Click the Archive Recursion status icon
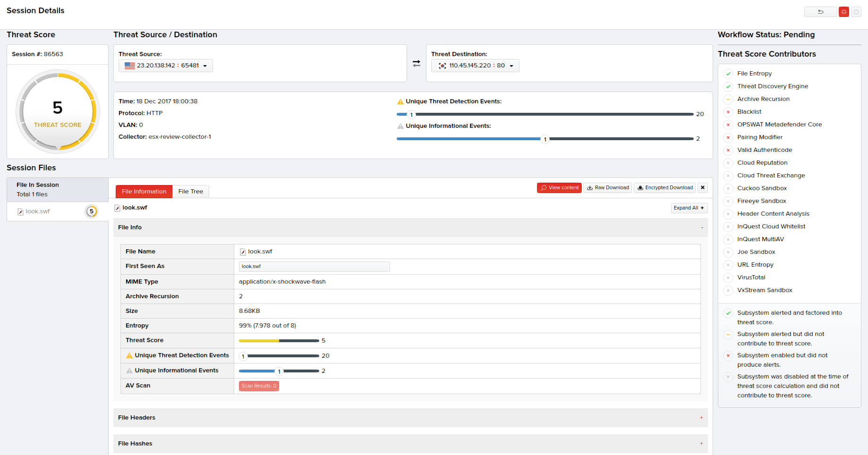 [x=728, y=99]
